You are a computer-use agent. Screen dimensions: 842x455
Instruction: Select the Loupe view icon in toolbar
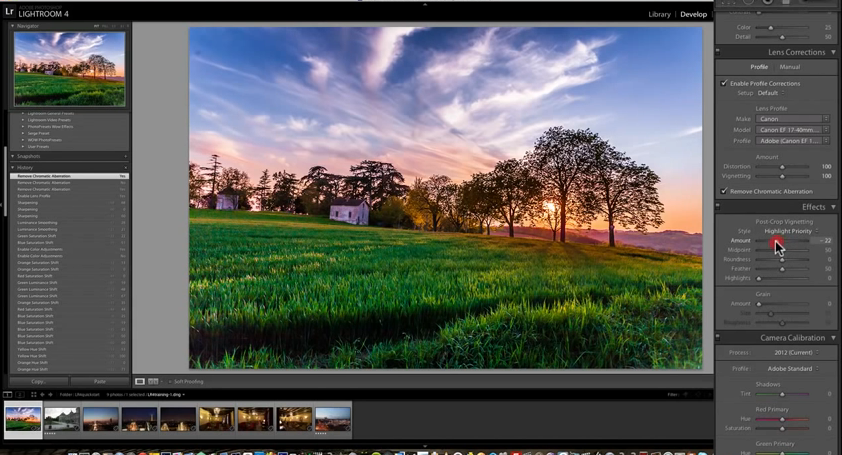(140, 381)
